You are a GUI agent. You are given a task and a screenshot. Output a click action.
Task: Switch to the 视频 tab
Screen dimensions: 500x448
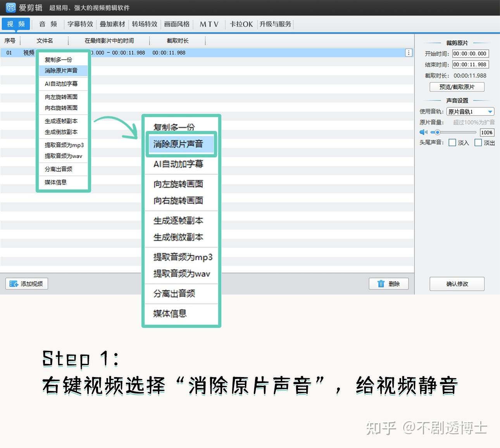[16, 24]
